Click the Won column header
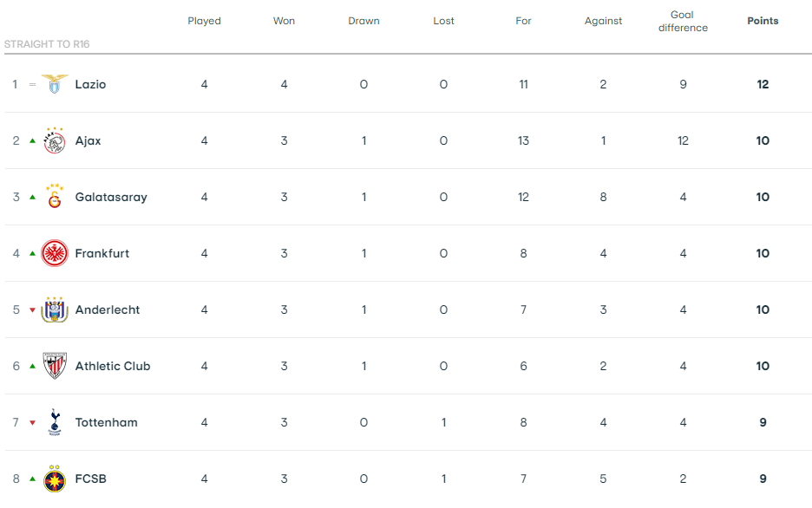 (x=284, y=21)
